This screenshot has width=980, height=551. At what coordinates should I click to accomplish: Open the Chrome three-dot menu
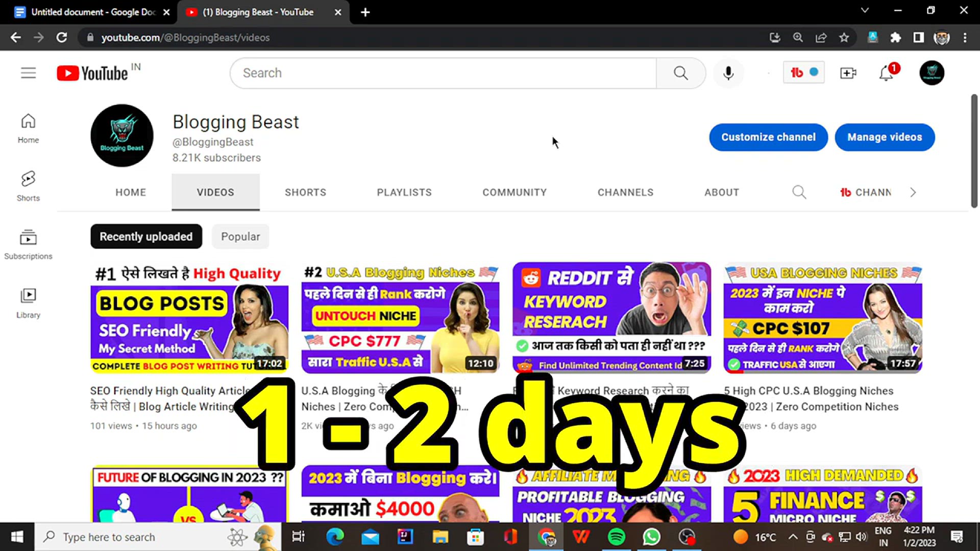965,37
